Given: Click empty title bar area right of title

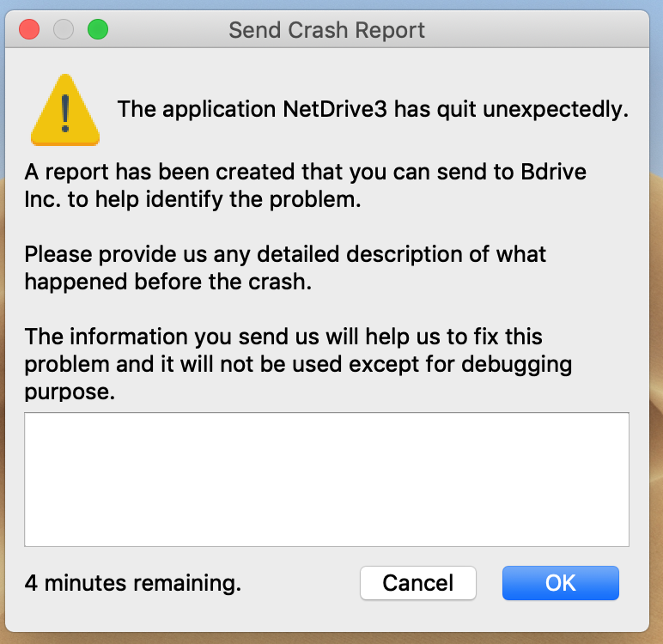Looking at the screenshot, I should (x=532, y=31).
